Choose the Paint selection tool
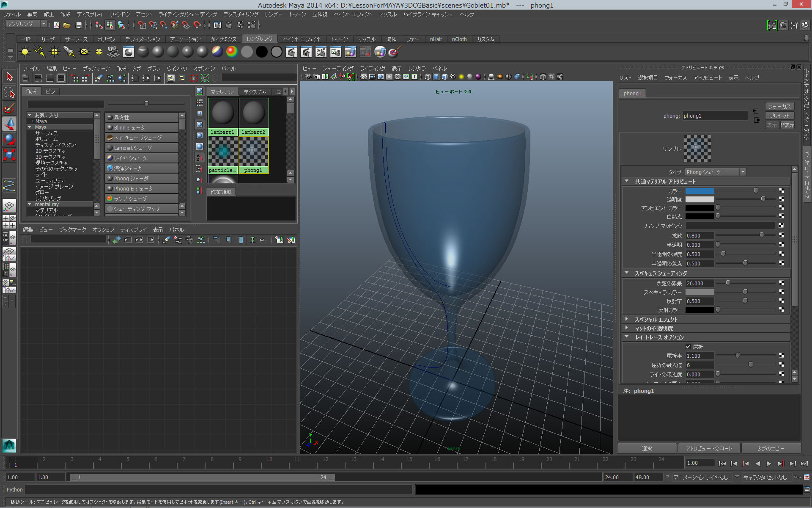 point(9,108)
